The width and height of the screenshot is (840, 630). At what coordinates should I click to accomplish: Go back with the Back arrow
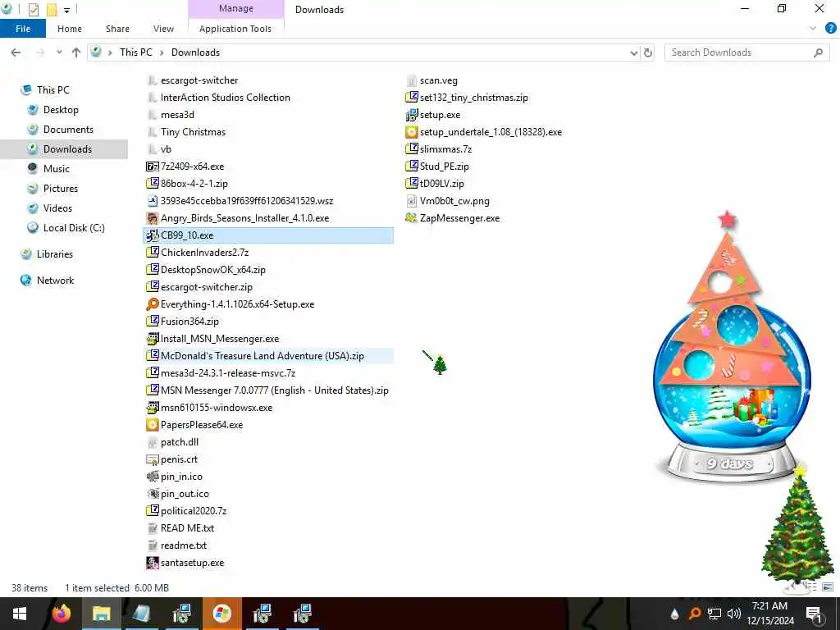[x=16, y=52]
